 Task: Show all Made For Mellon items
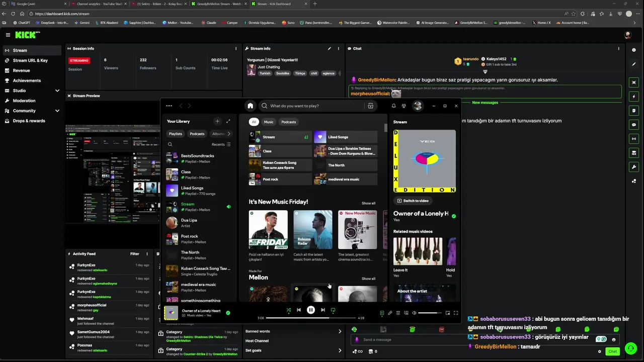[368, 279]
